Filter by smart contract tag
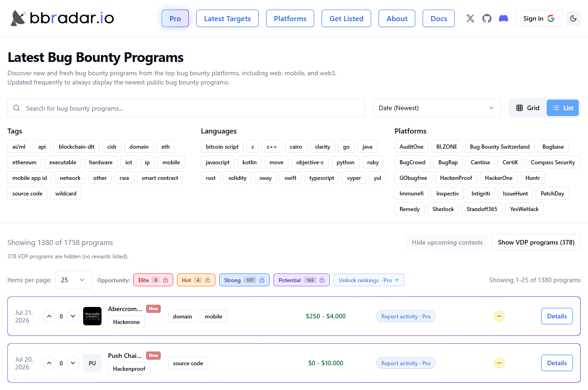The image size is (588, 390). [x=160, y=178]
